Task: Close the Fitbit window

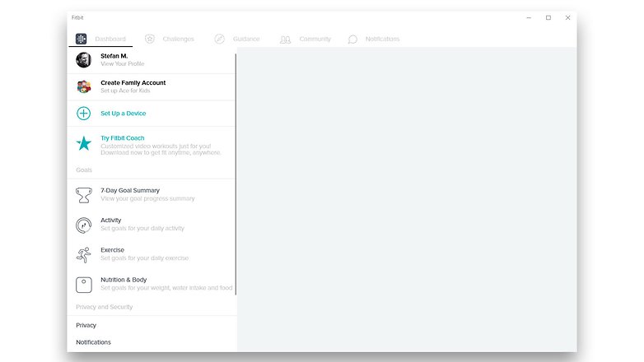Action: tap(567, 17)
